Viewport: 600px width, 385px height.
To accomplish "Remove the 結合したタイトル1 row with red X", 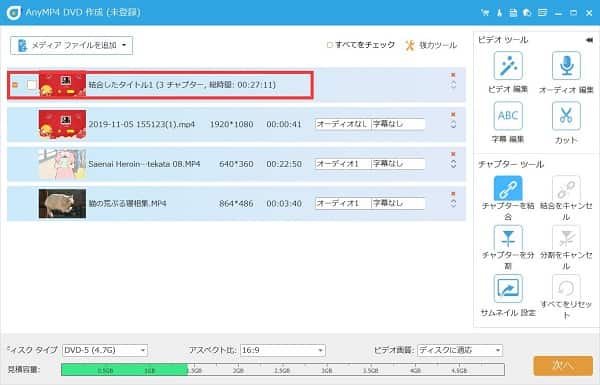I will (x=453, y=75).
